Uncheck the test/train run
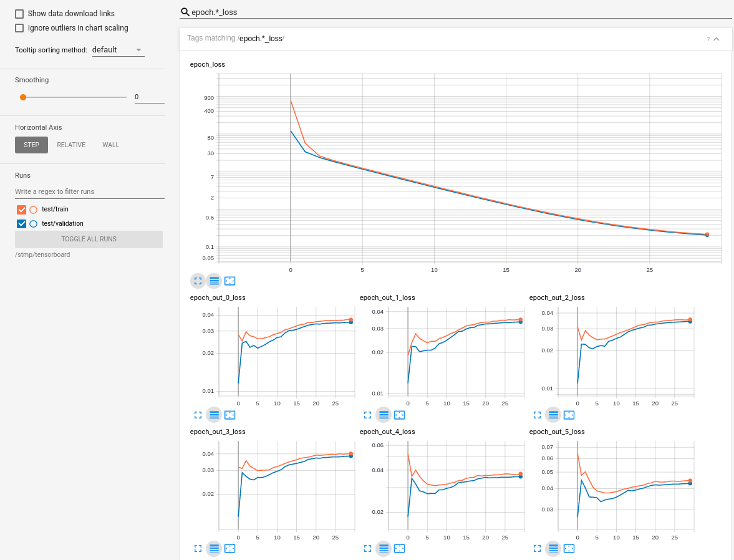Image resolution: width=734 pixels, height=560 pixels. click(x=21, y=210)
